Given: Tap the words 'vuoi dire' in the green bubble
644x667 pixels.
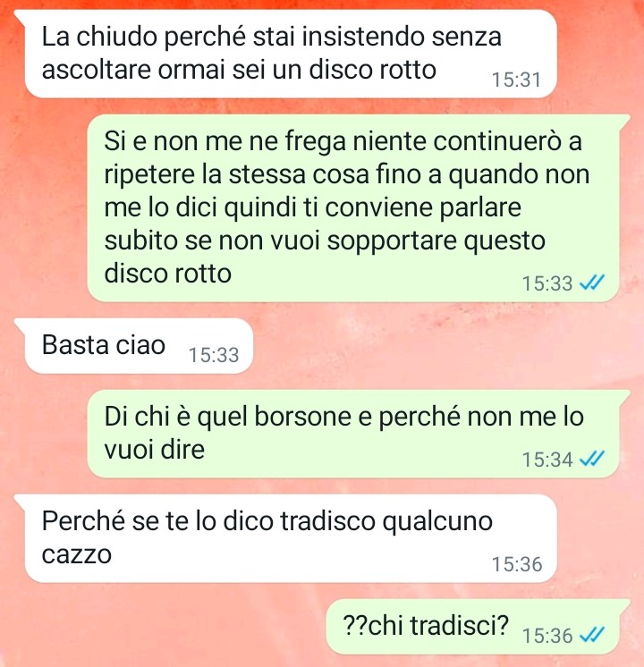Looking at the screenshot, I should tap(154, 449).
